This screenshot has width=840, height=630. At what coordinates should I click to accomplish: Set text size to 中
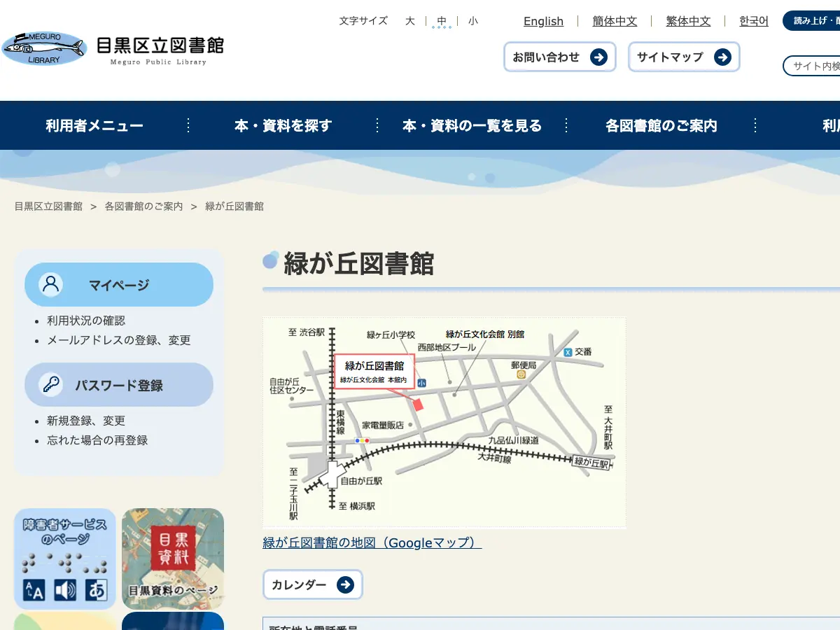[x=442, y=21]
